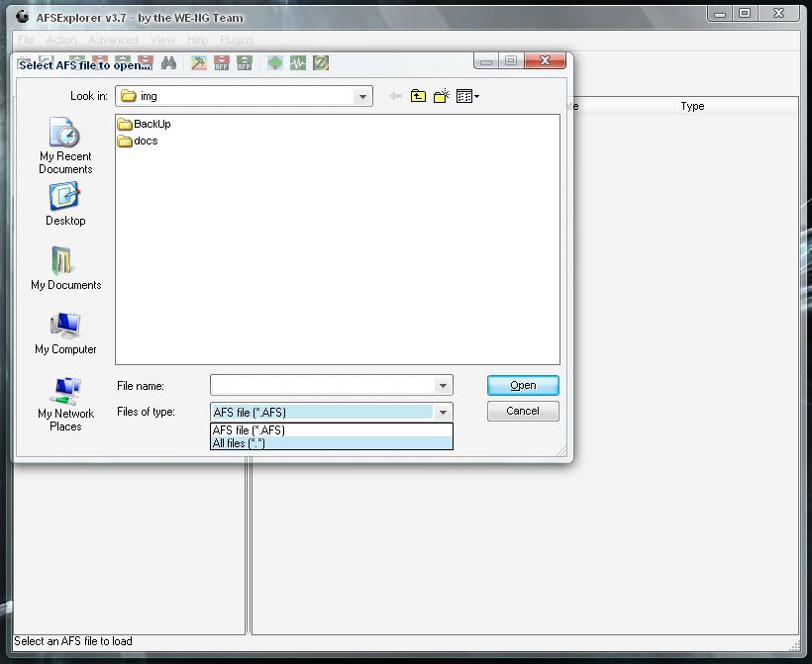Click the green AFP toolbar icon
812x664 pixels.
(x=245, y=63)
